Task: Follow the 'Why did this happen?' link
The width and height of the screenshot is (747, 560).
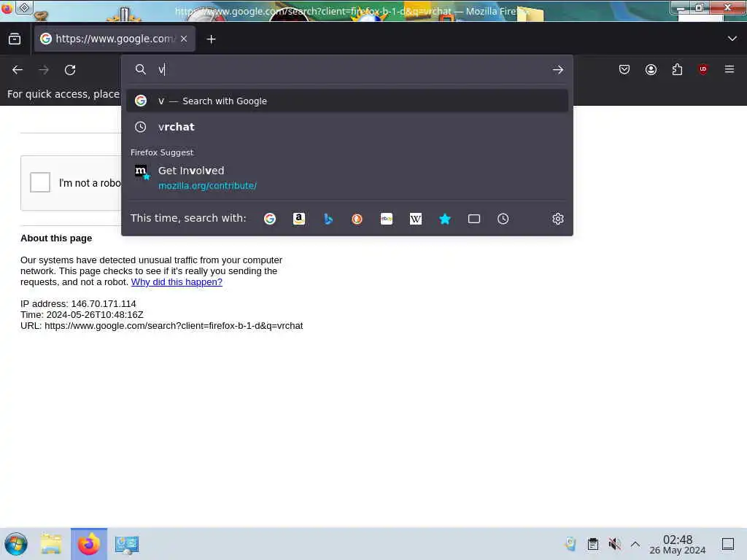Action: 177,282
